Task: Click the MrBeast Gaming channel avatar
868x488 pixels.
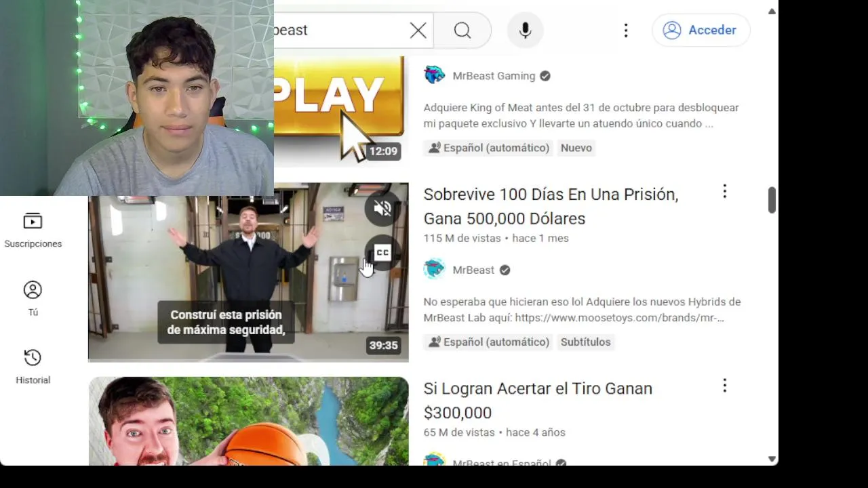Action: (434, 75)
